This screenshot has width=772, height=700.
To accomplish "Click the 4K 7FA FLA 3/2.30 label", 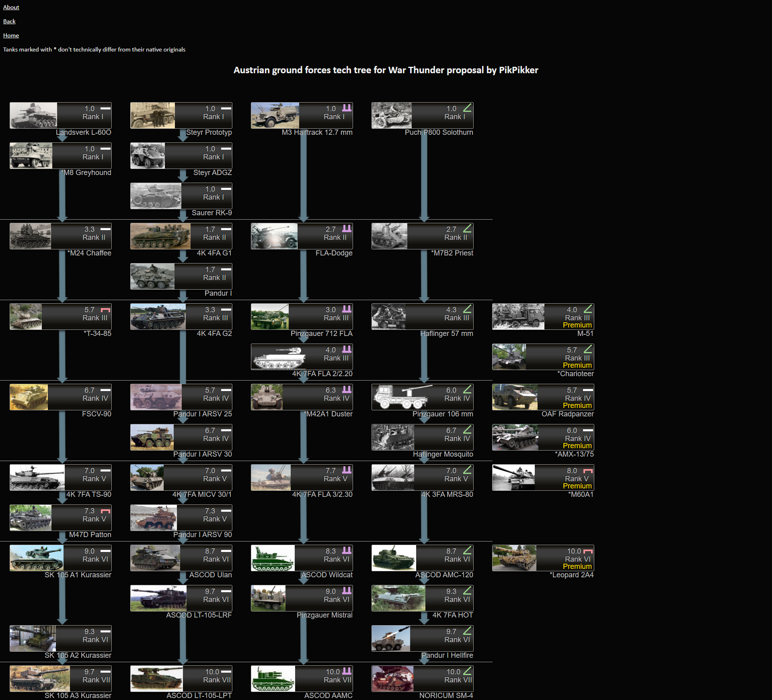I will click(322, 494).
